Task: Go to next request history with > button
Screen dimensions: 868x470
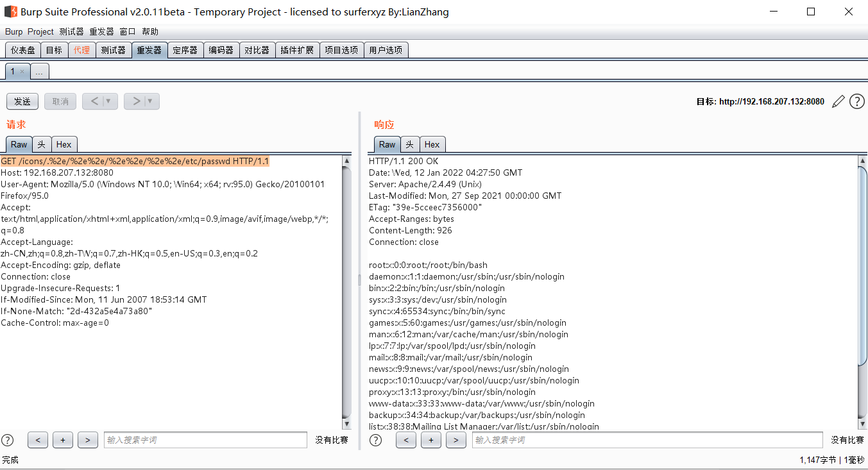Action: pyautogui.click(x=136, y=101)
